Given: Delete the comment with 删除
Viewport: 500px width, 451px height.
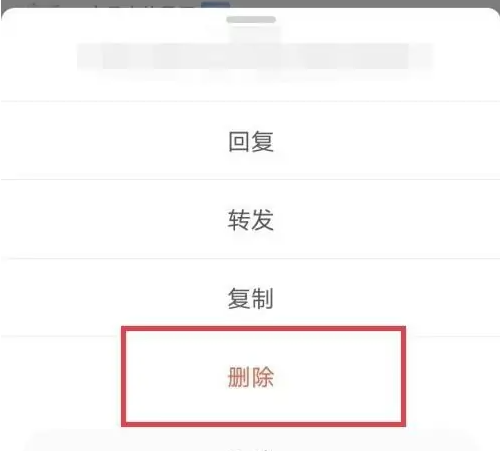Looking at the screenshot, I should pyautogui.click(x=250, y=377).
